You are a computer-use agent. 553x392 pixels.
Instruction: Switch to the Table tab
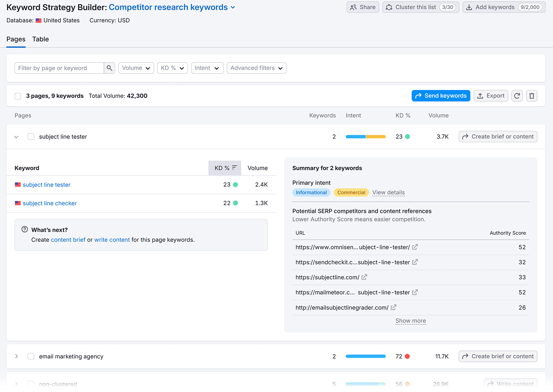pyautogui.click(x=40, y=39)
